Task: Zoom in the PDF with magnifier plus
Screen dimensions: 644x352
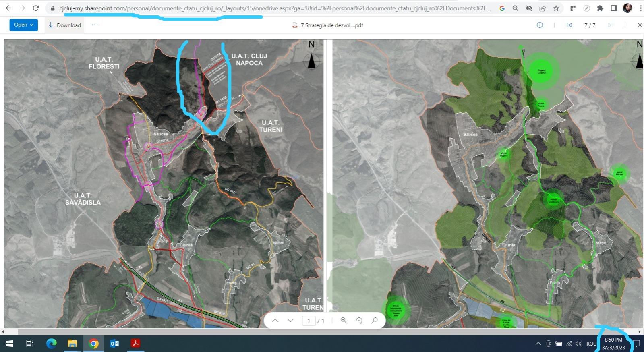Action: click(x=344, y=320)
